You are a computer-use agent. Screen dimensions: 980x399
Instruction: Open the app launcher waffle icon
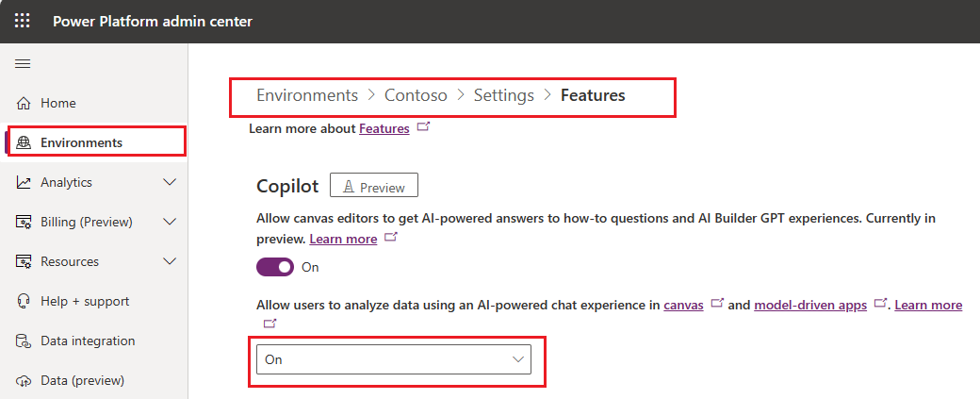coord(23,21)
